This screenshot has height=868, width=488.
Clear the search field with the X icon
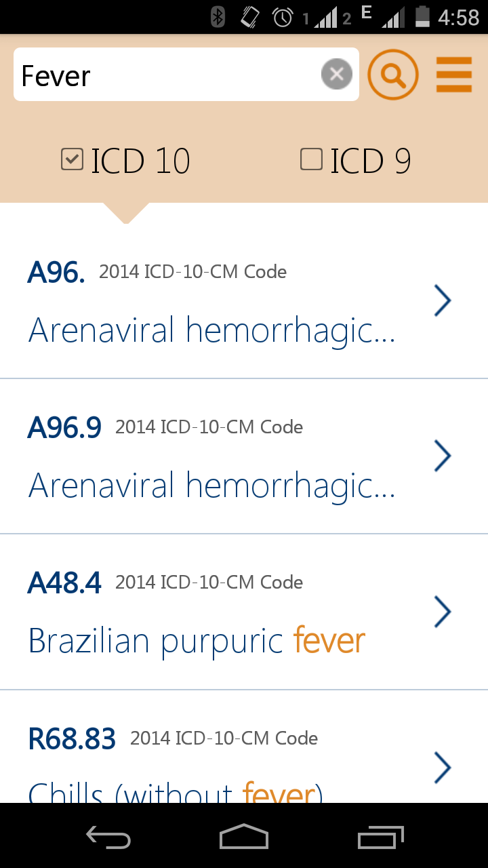click(x=336, y=74)
